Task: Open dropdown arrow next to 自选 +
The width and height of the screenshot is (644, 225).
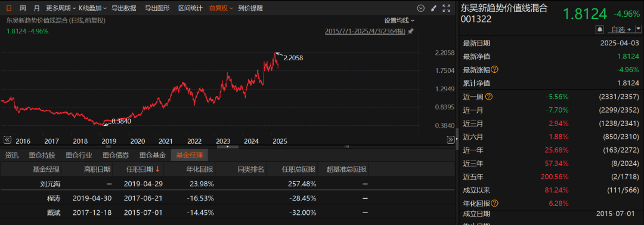Action: pyautogui.click(x=638, y=29)
